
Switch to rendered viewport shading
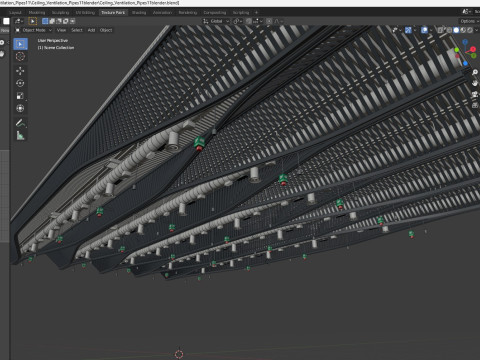click(x=470, y=30)
